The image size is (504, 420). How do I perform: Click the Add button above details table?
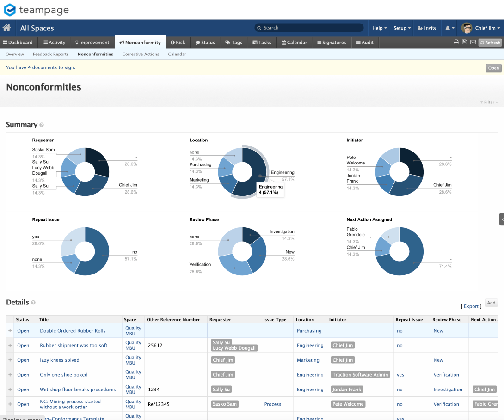pos(491,303)
